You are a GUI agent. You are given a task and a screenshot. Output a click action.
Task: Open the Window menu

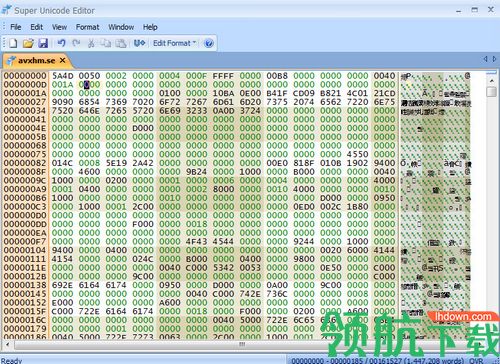click(121, 27)
